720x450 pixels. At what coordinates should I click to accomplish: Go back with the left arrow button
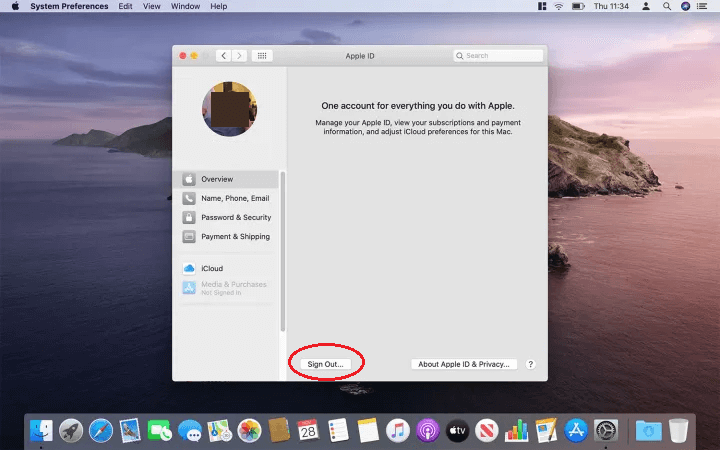point(224,56)
